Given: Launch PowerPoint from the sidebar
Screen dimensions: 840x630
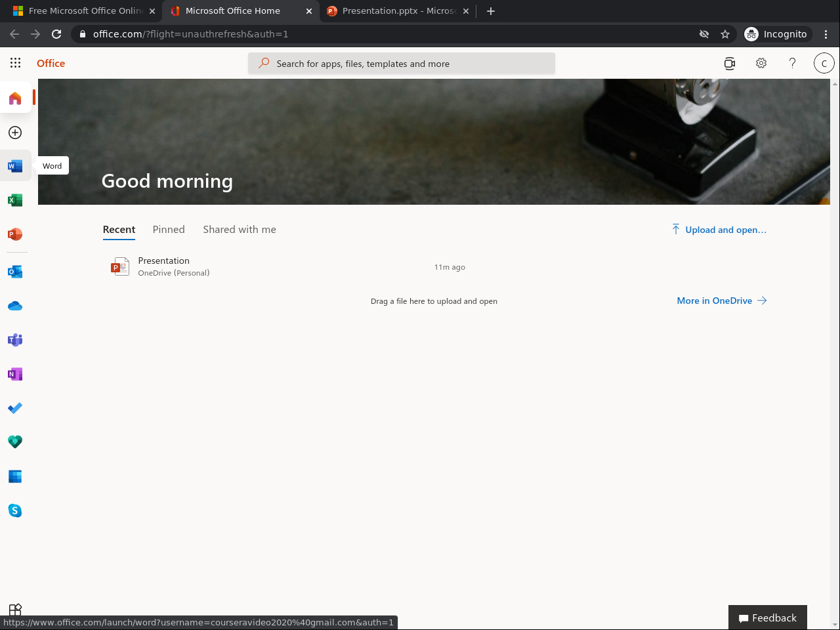Looking at the screenshot, I should pos(15,234).
